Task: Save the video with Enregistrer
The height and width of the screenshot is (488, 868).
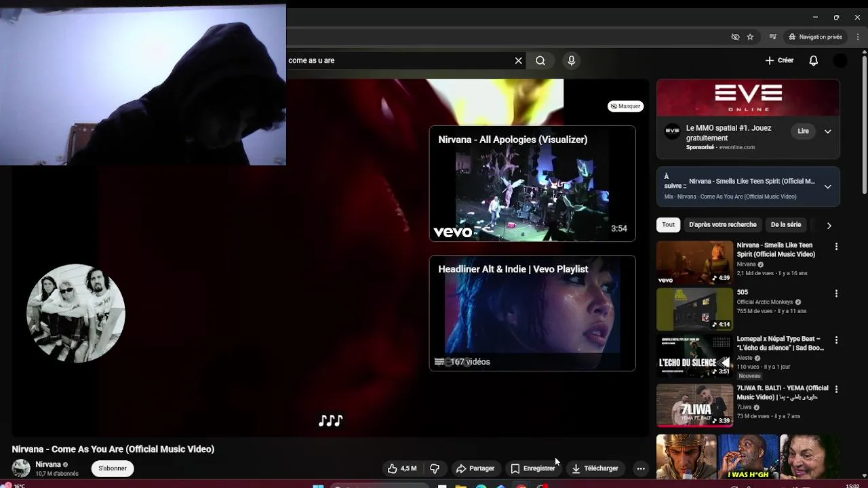Action: point(533,468)
